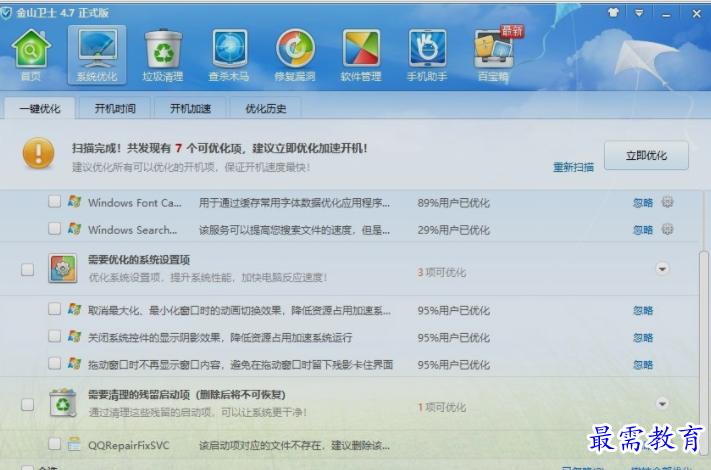Image resolution: width=711 pixels, height=470 pixels.
Task: Collapse the 需要优化的系统设置项 section arrow
Action: coord(662,269)
